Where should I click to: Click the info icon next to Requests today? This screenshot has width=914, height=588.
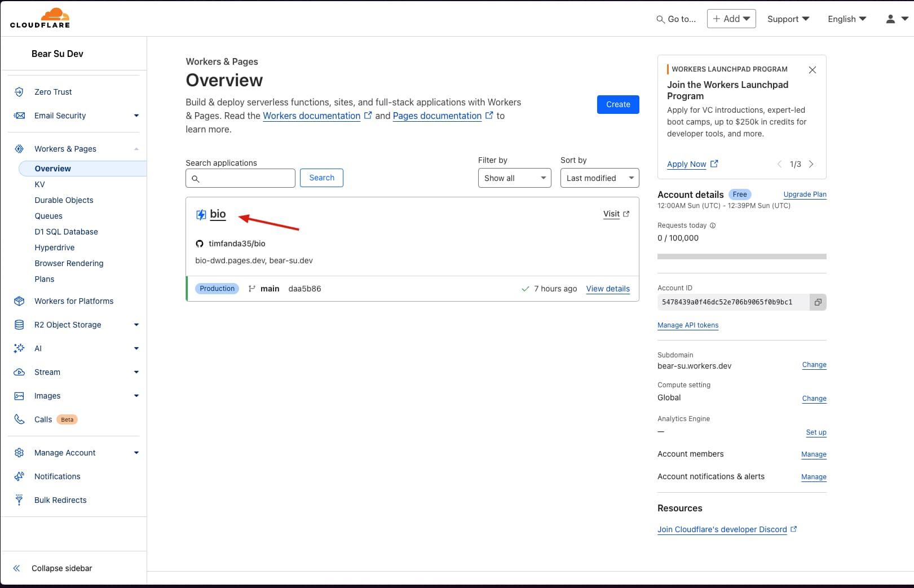coord(713,226)
